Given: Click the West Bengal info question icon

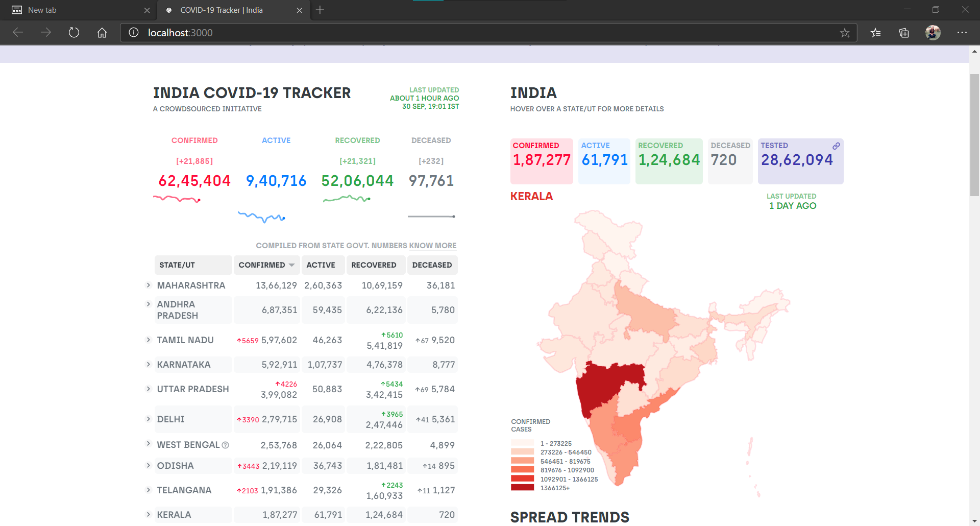Looking at the screenshot, I should (226, 445).
